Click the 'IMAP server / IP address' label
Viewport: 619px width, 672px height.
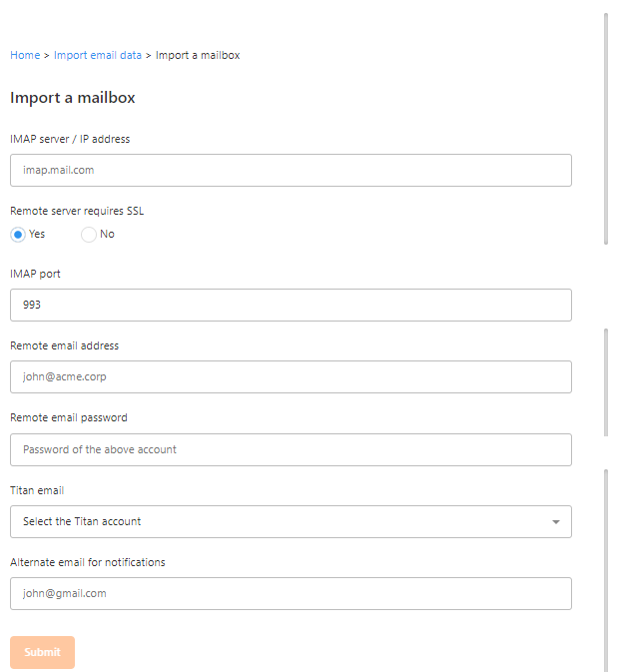(70, 139)
